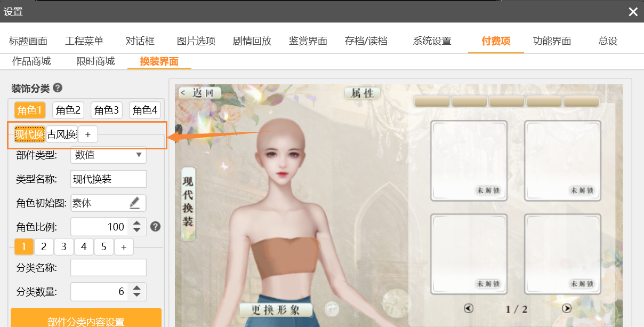This screenshot has height=327, width=644.
Task: Click the 分类名称 text field
Action: [108, 268]
